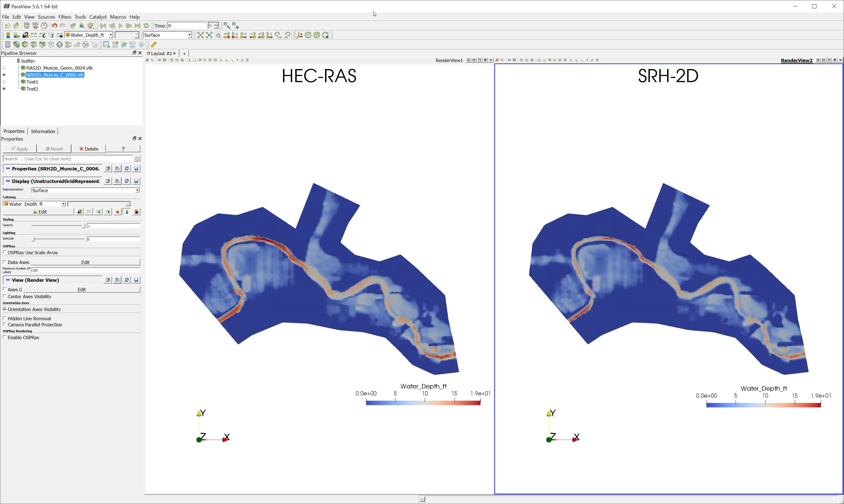Collapse the Properties (SRH2D_Muncie_C_0006 section
This screenshot has height=504, width=844.
(8, 168)
